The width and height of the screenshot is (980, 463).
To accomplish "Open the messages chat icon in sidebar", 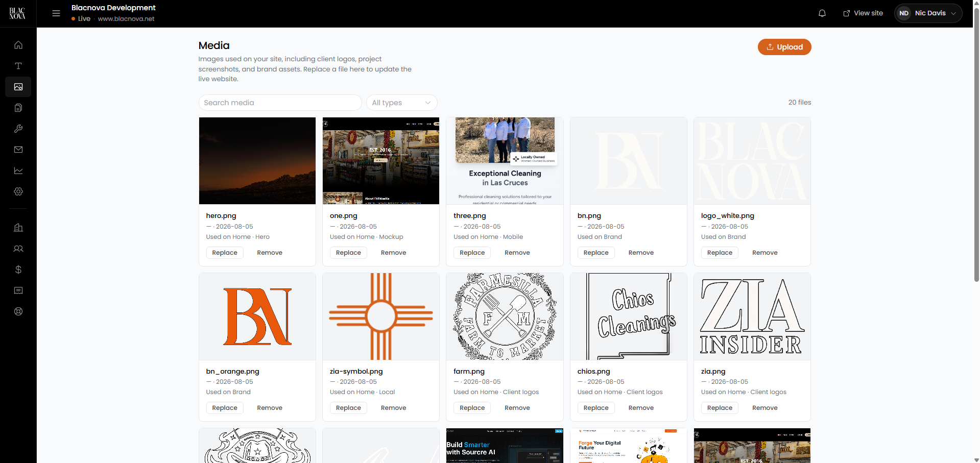I will 18,290.
